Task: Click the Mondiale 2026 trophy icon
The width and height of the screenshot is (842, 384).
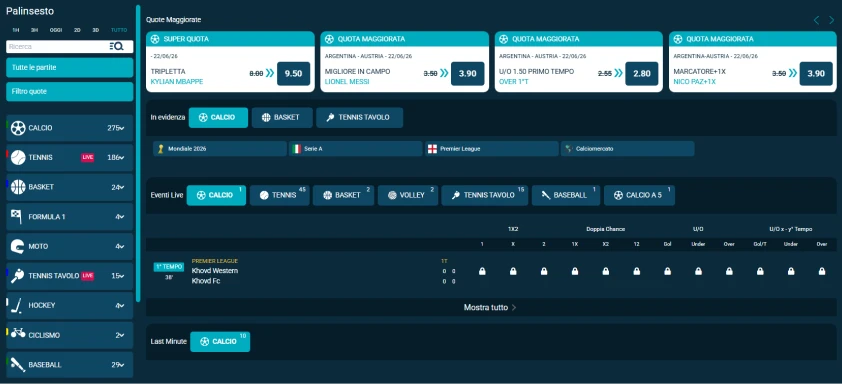Action: click(x=160, y=149)
